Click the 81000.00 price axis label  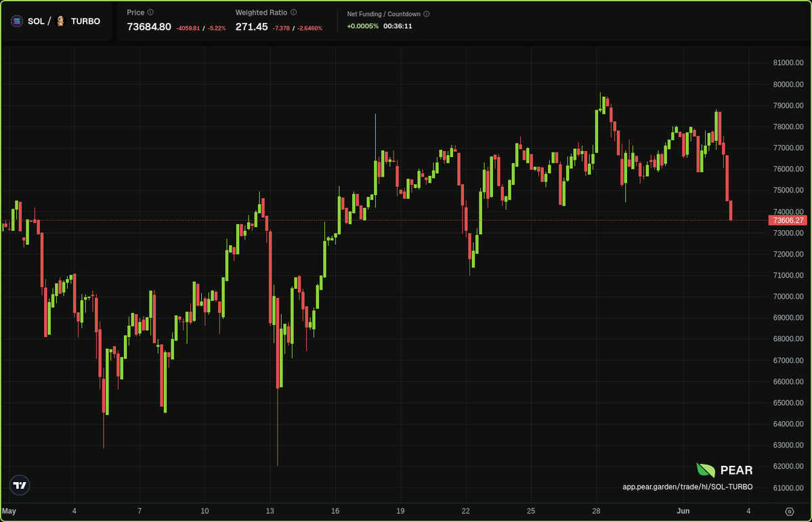(788, 63)
